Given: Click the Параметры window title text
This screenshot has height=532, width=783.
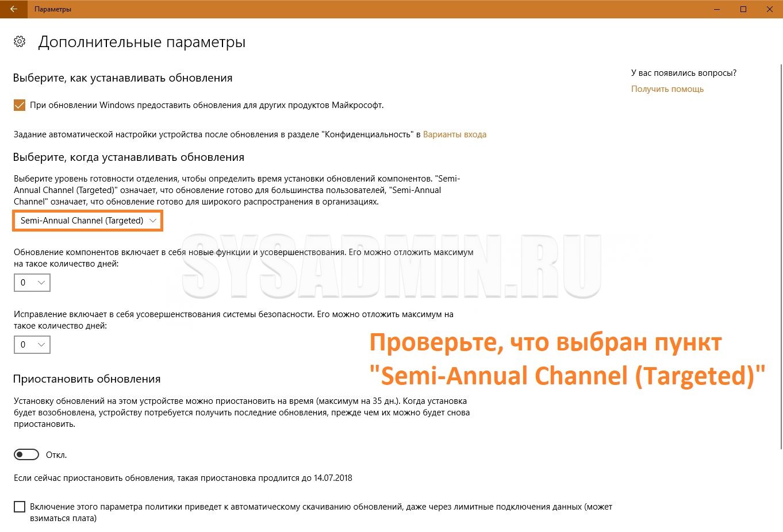Looking at the screenshot, I should (x=53, y=9).
